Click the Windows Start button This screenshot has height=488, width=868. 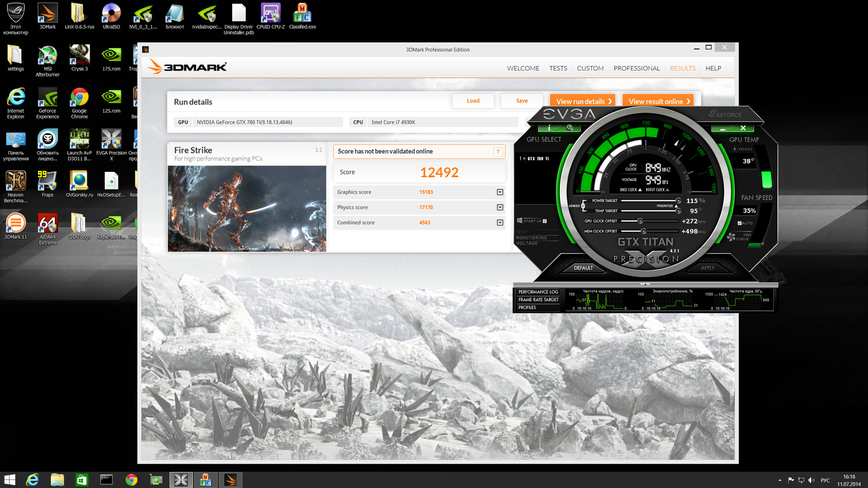pos(10,480)
